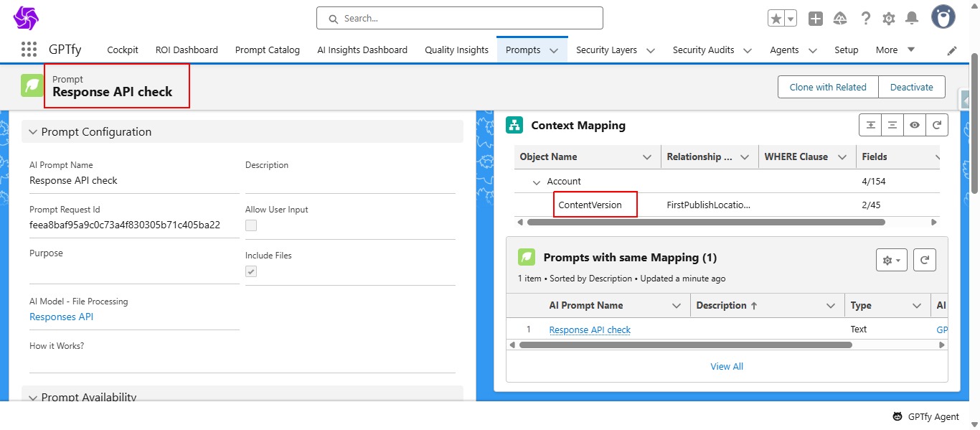Click the pencil icon to edit navigation
This screenshot has height=430, width=980.
pos(952,50)
